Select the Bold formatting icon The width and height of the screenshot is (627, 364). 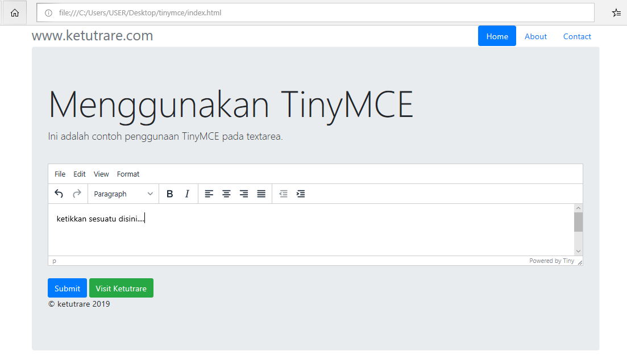click(x=169, y=194)
